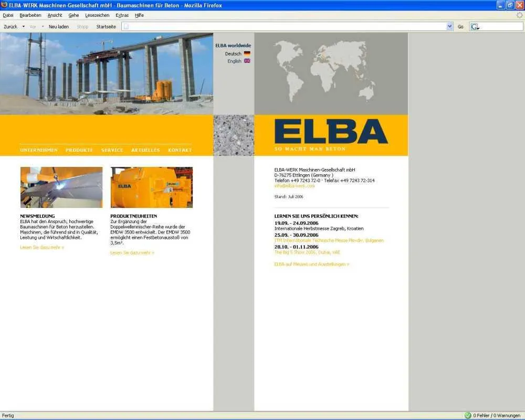Click NEWSMELDUNG heading
The width and height of the screenshot is (525, 420).
pos(37,216)
